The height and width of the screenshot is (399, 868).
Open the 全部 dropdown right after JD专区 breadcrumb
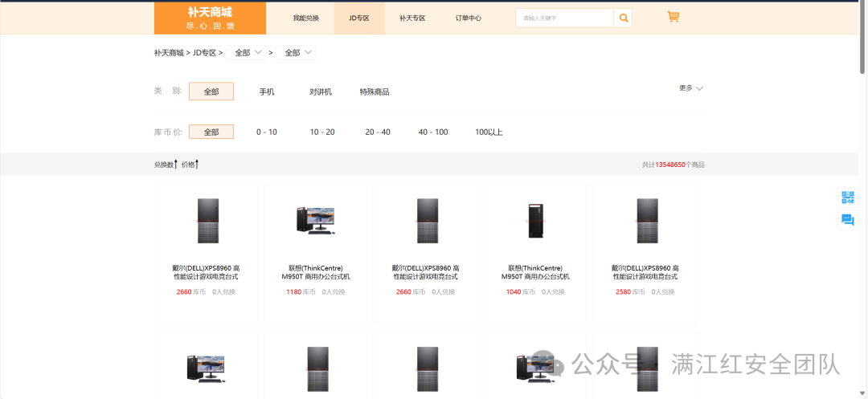pos(246,52)
